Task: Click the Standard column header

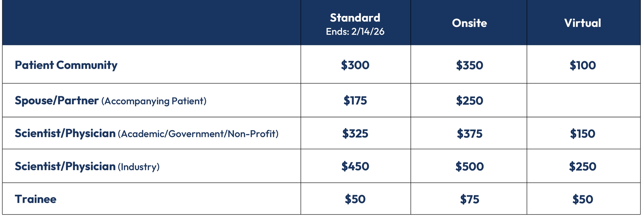Action: (355, 18)
